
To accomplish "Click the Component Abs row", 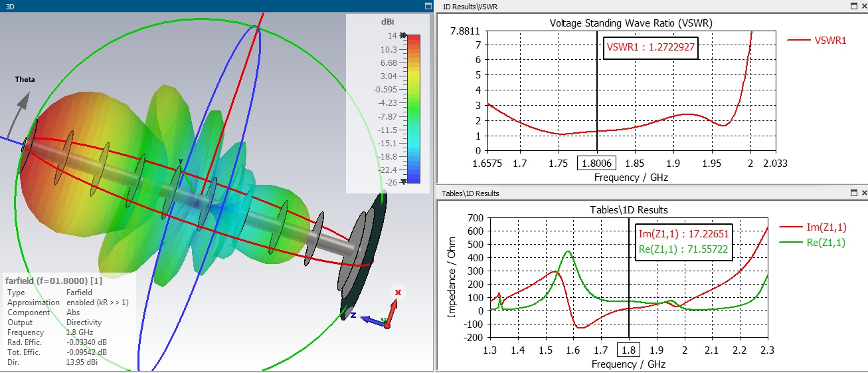I will (43, 312).
